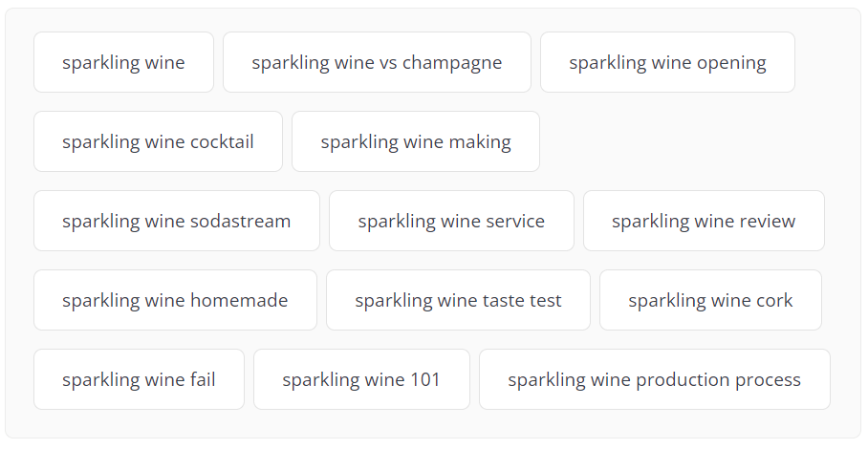The image size is (868, 449).
Task: Choose 'sparkling wine fail' keyword chip
Action: click(x=139, y=379)
